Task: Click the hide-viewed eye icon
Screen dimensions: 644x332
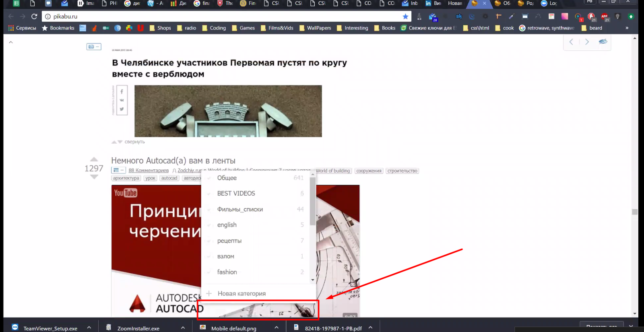Action: [x=603, y=42]
